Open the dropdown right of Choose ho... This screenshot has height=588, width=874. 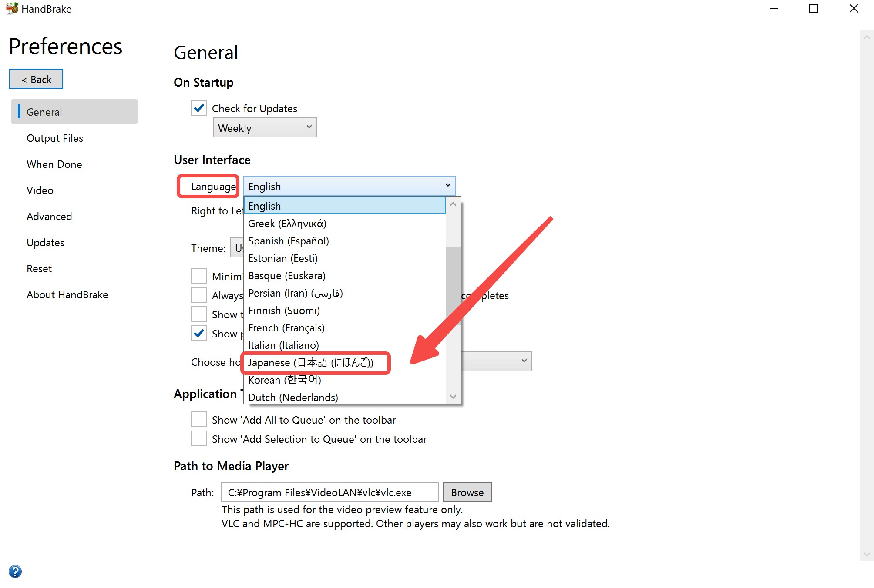click(496, 361)
